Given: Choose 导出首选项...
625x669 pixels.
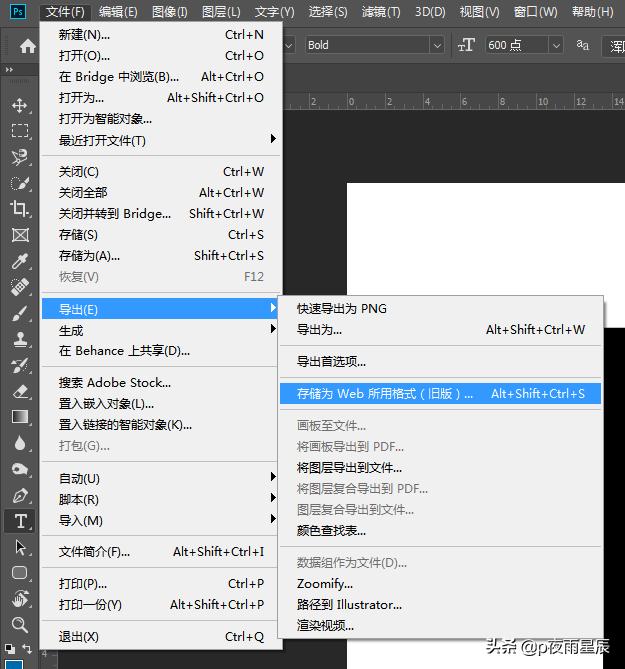Looking at the screenshot, I should tap(440, 361).
